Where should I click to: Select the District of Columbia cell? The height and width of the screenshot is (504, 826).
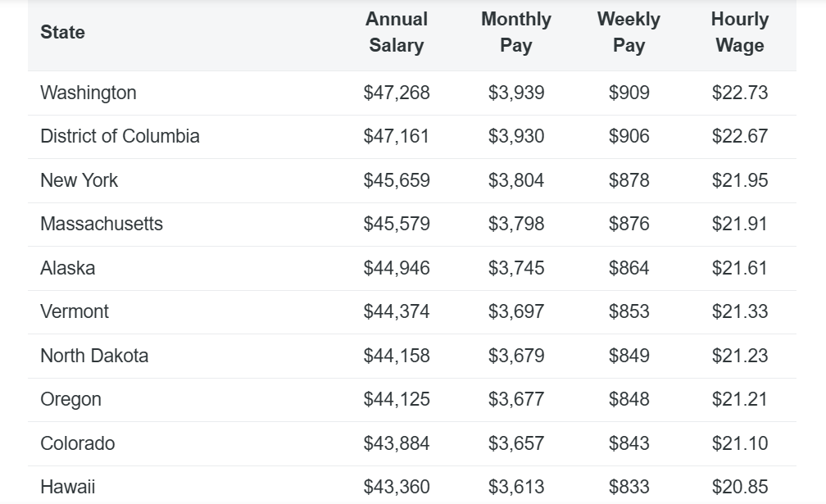tap(120, 136)
